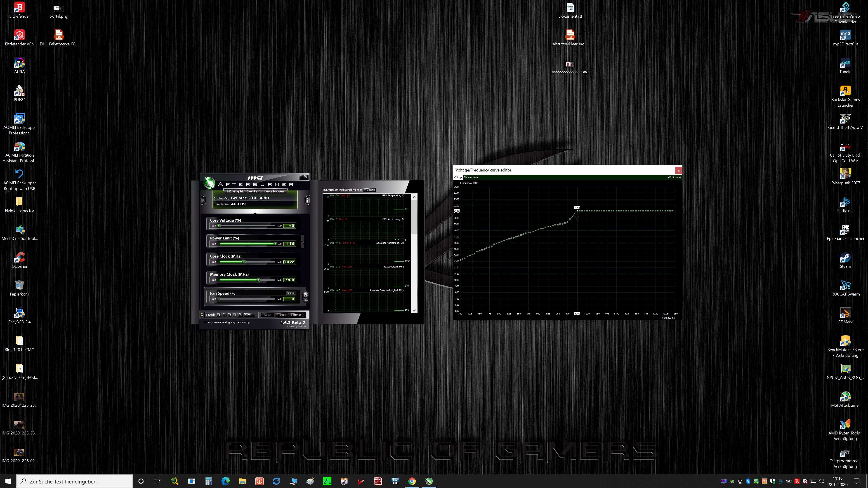Open the Epic Games Launcher desktop icon
Screen dimensions: 868x488
pyautogui.click(x=845, y=233)
